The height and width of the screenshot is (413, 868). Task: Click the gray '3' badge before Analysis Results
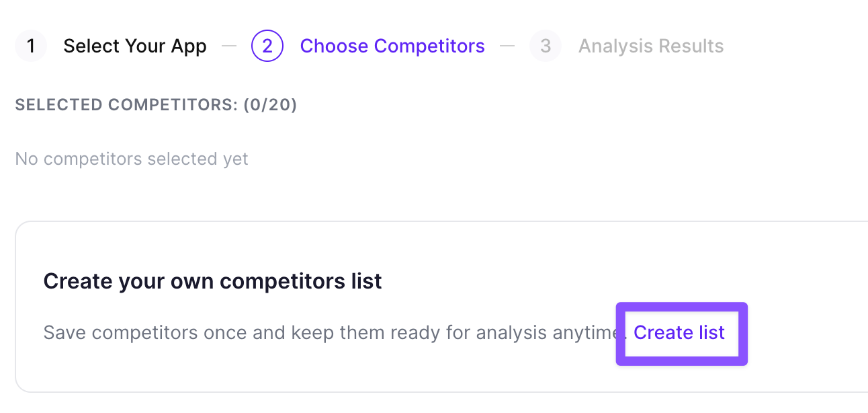point(546,46)
